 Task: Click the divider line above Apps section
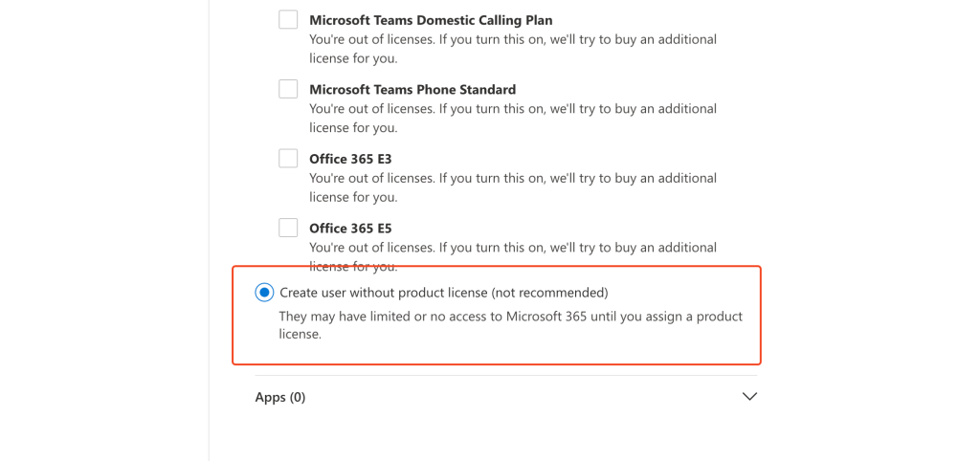[505, 375]
